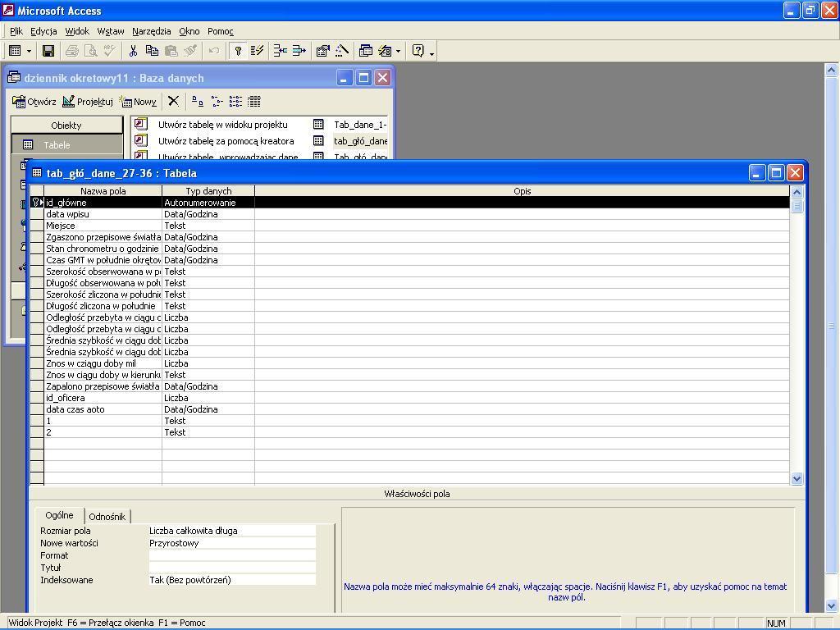
Task: Click the Indeksowane value field
Action: point(232,580)
